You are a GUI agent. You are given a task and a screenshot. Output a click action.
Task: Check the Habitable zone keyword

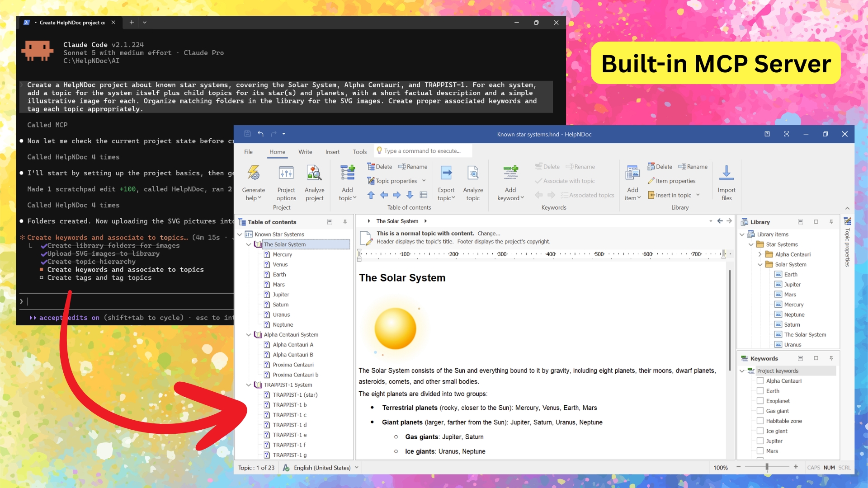(x=760, y=421)
